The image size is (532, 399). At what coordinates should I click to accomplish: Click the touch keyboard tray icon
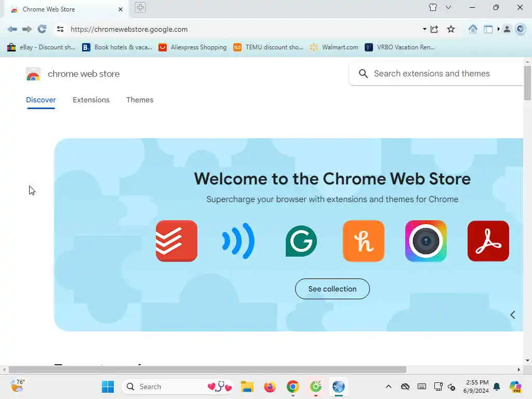click(x=422, y=387)
